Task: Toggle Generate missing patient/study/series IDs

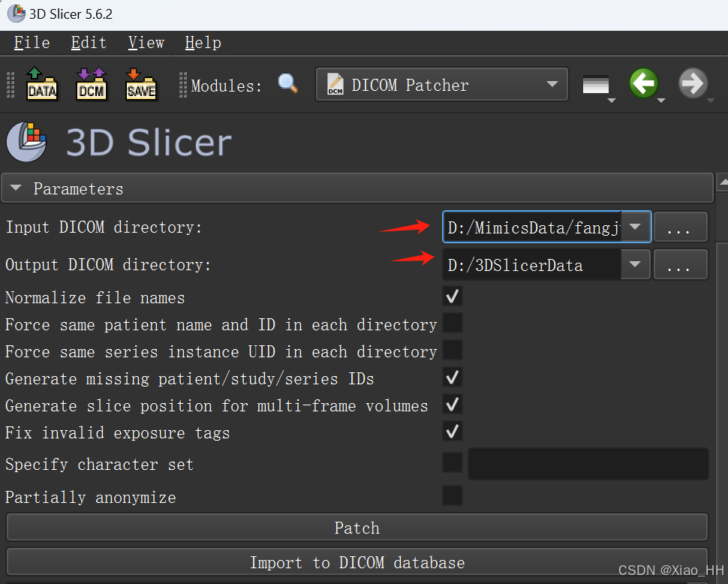Action: click(x=453, y=377)
